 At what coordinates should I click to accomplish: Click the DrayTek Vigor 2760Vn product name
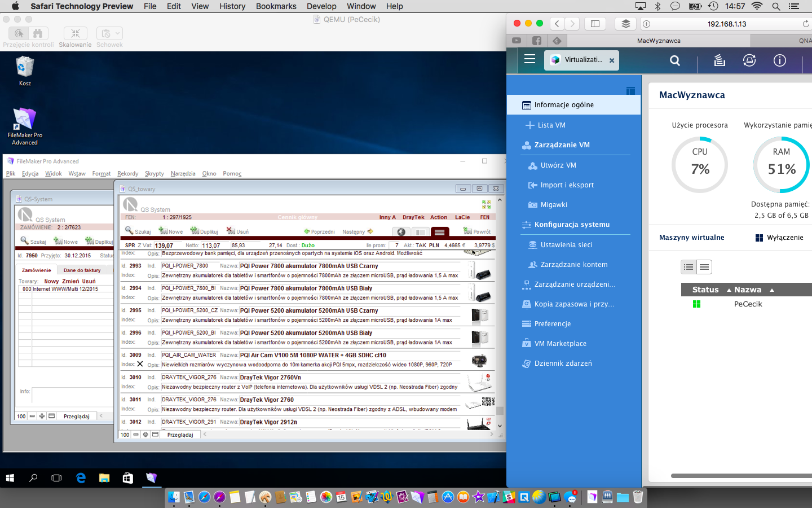[x=271, y=378]
